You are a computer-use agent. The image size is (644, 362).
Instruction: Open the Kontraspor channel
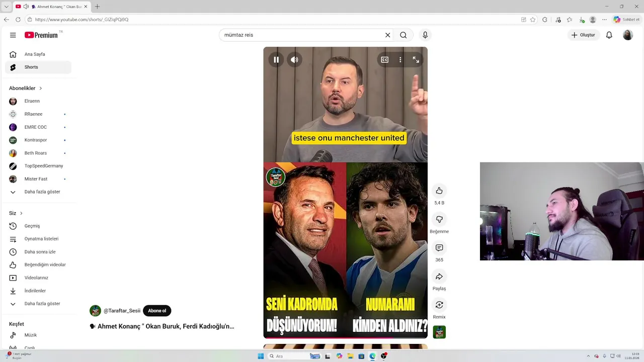tap(38, 140)
